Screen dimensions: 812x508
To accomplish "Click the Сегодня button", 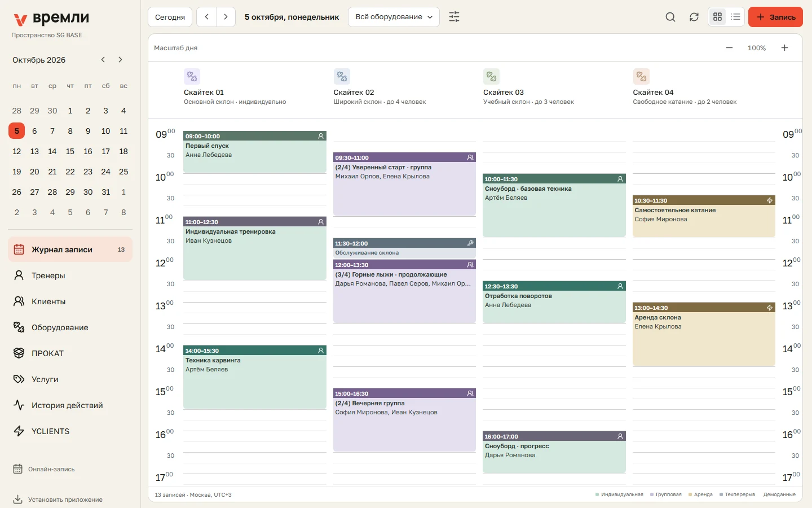I will point(170,17).
